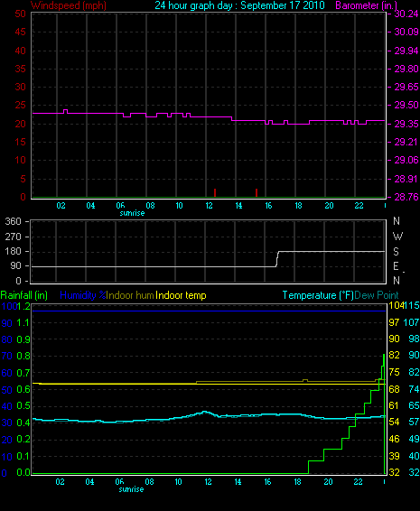Click the Windspeed (mph) label

(x=68, y=5)
